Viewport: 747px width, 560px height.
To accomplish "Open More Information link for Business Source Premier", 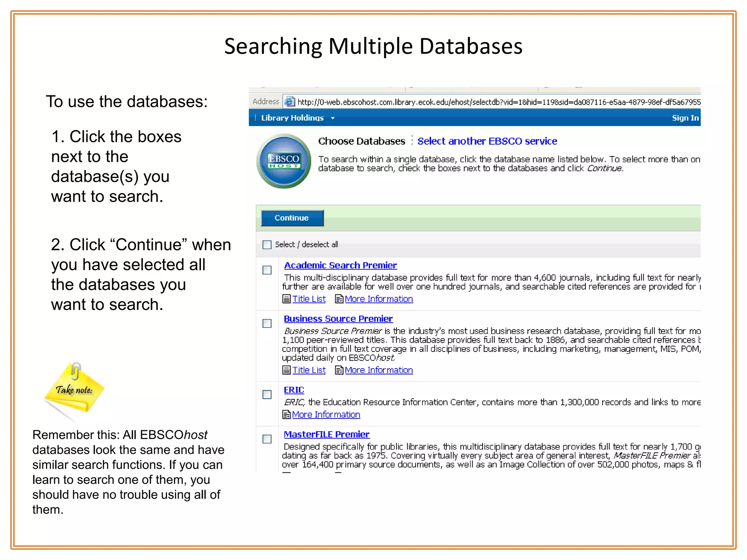I will click(379, 370).
